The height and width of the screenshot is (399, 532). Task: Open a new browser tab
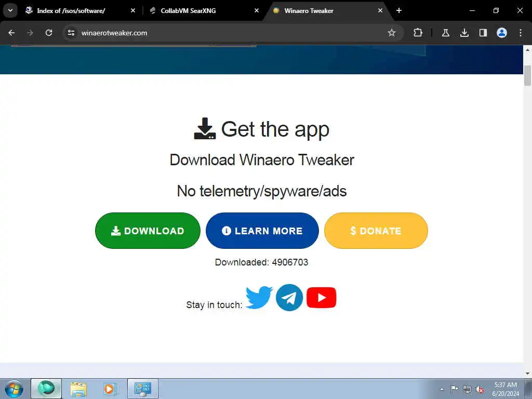point(399,11)
